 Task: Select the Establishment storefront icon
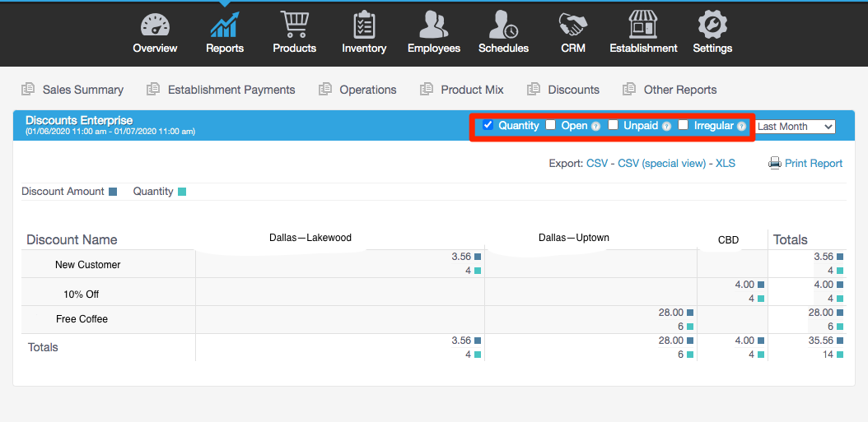[x=642, y=25]
